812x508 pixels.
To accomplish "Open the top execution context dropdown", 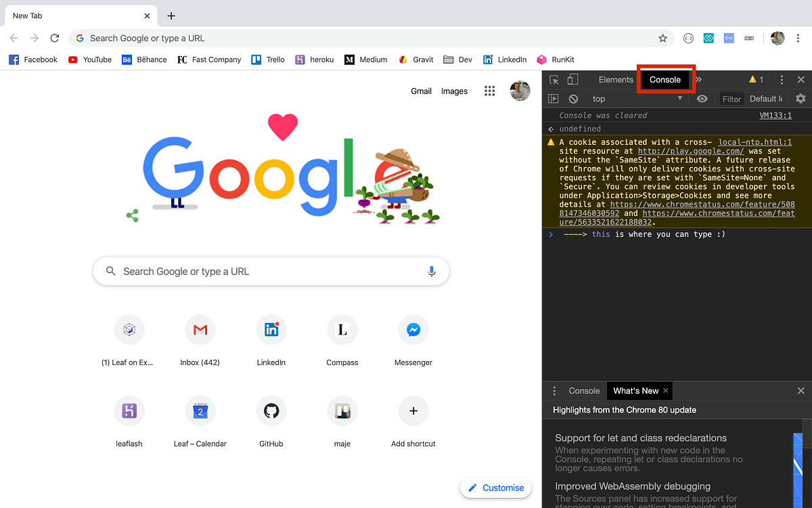I will (636, 98).
